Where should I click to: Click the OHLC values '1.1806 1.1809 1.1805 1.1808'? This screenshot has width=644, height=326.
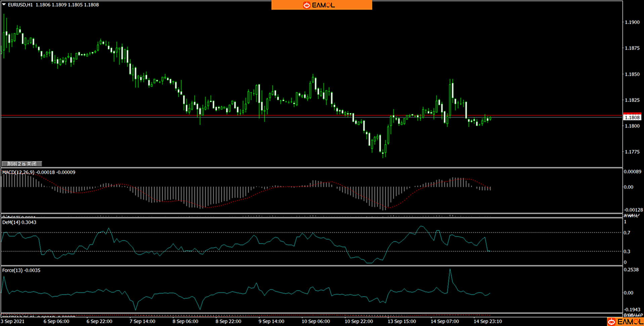point(67,5)
